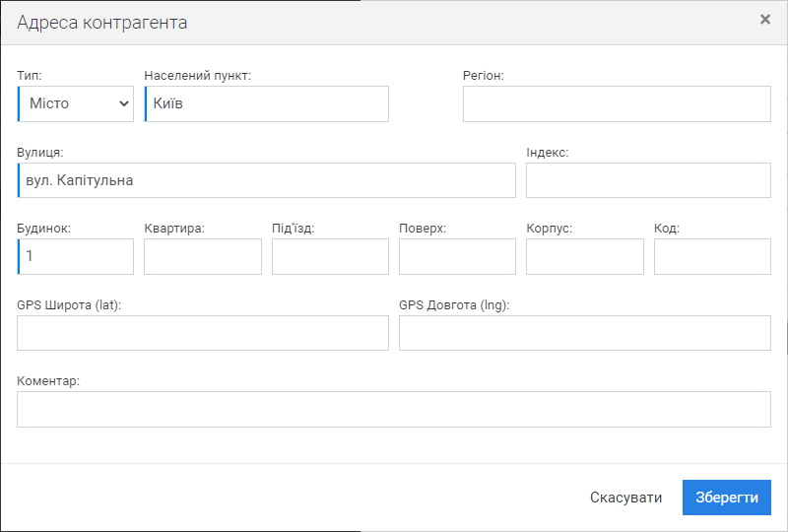The height and width of the screenshot is (532, 788).
Task: Focus the Коментар text field
Action: point(394,409)
